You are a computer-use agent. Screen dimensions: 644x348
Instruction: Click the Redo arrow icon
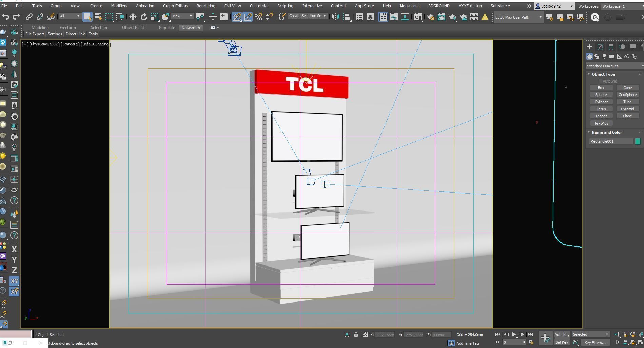(x=16, y=17)
